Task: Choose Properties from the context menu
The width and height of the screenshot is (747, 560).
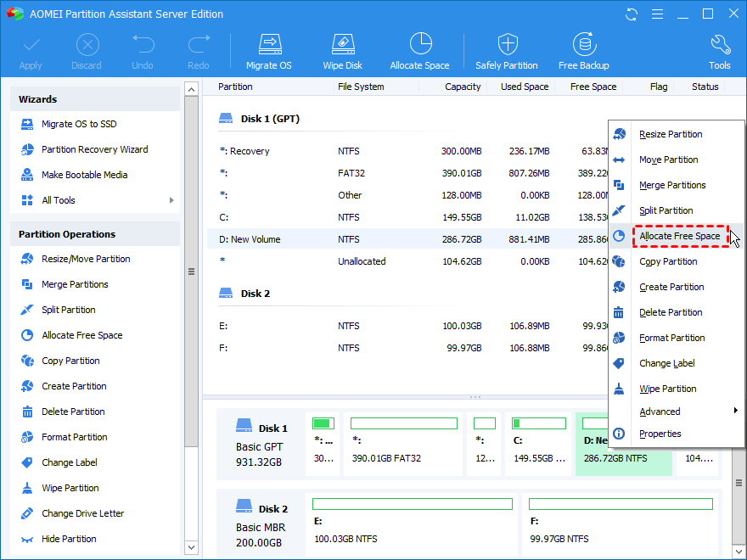Action: pos(660,434)
